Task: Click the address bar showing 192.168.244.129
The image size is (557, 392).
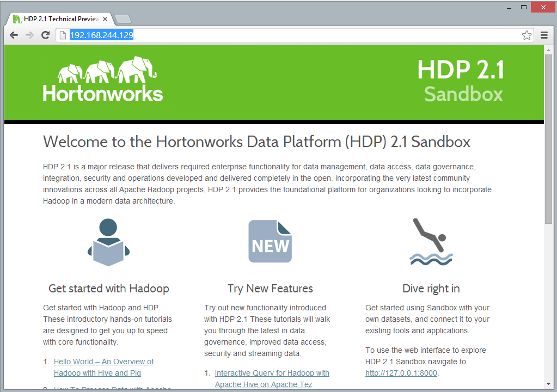Action: [x=295, y=35]
